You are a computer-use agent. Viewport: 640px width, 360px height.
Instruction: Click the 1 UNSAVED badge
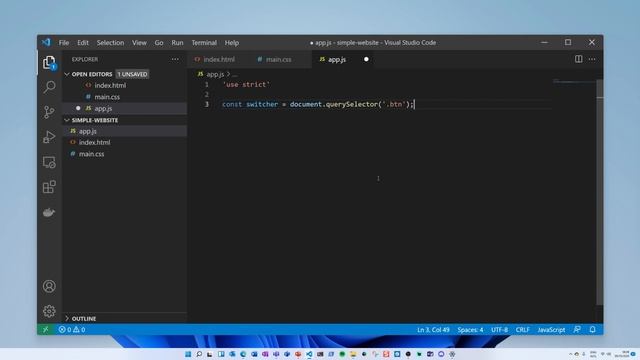[132, 74]
